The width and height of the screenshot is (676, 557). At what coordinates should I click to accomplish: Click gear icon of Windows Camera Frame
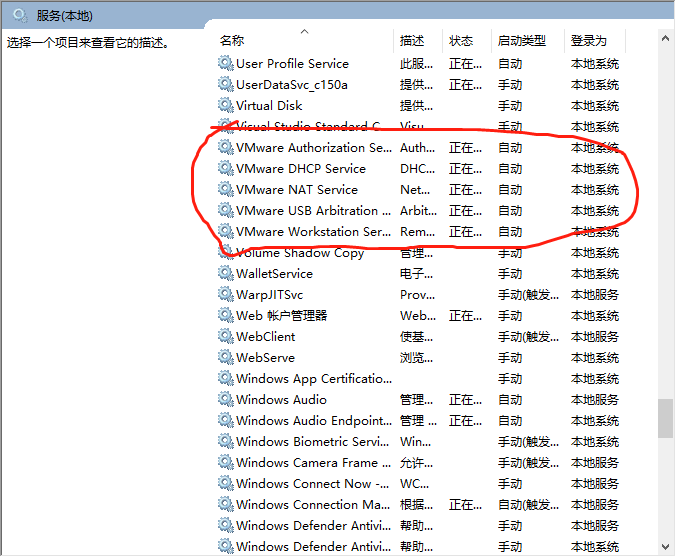pos(225,463)
